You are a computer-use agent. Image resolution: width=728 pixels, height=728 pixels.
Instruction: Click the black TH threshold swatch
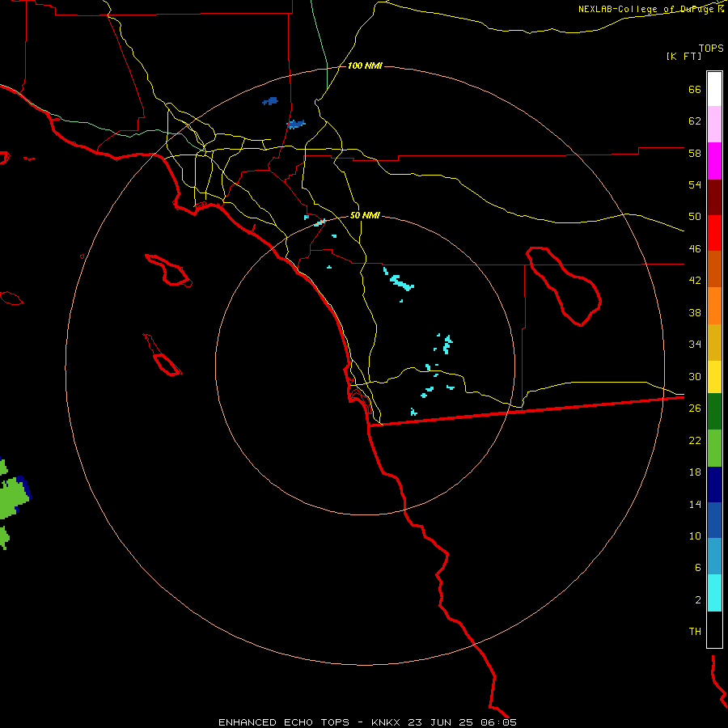click(714, 629)
